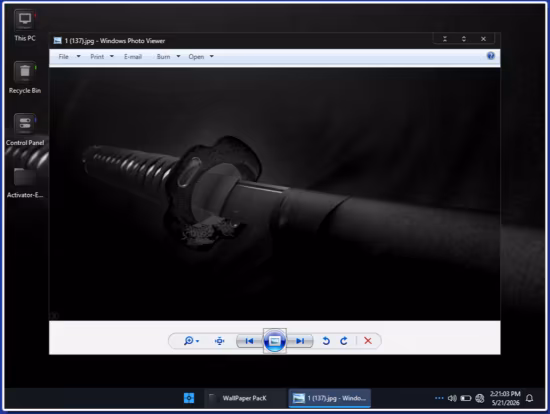Click the Start button on taskbar
The height and width of the screenshot is (414, 550).
tap(189, 398)
